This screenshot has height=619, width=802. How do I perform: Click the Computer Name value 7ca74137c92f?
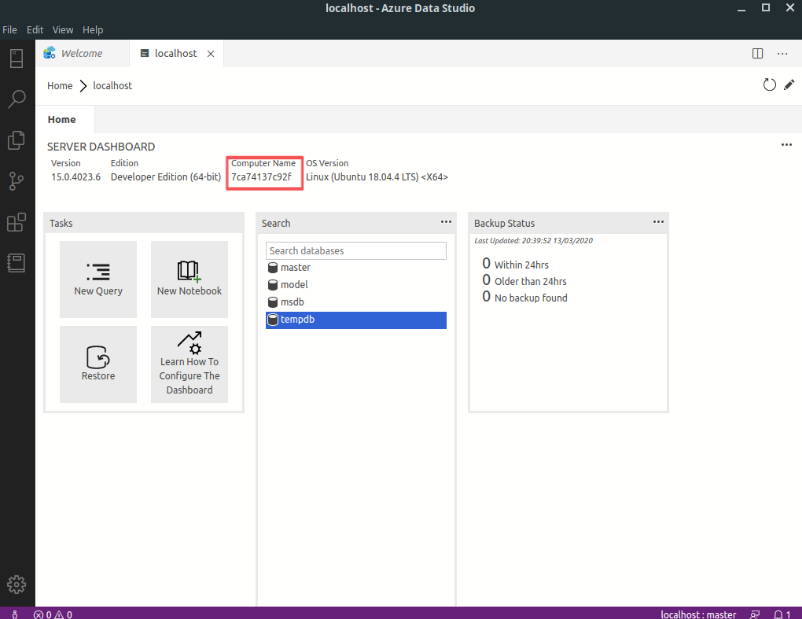[261, 177]
